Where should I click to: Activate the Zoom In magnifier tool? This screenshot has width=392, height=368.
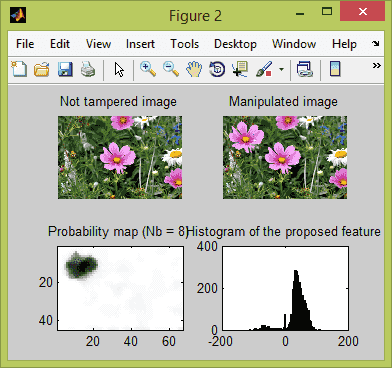coord(148,69)
